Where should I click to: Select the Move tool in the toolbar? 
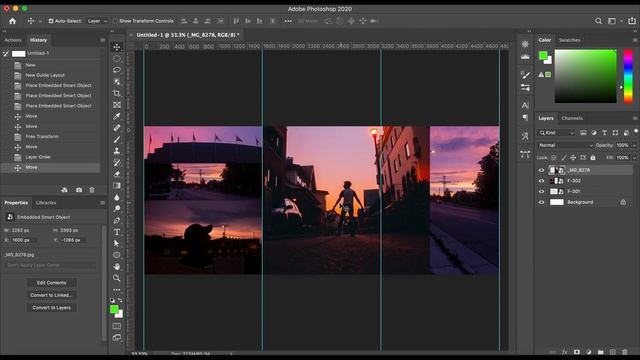pos(117,47)
